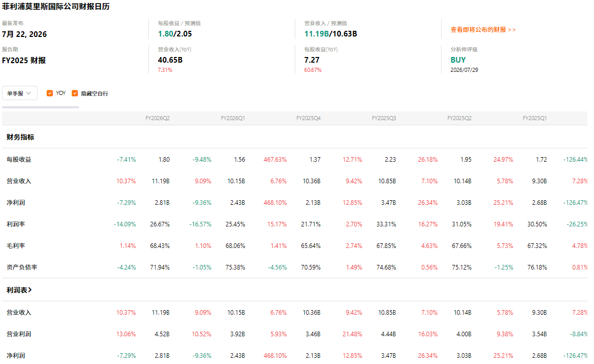Select the 每股收益 row label
594x364 pixels.
[19, 160]
